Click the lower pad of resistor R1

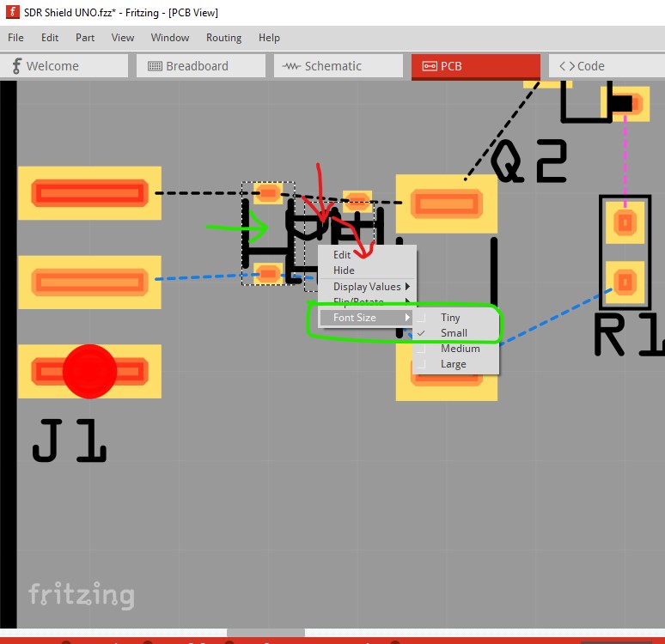click(625, 283)
